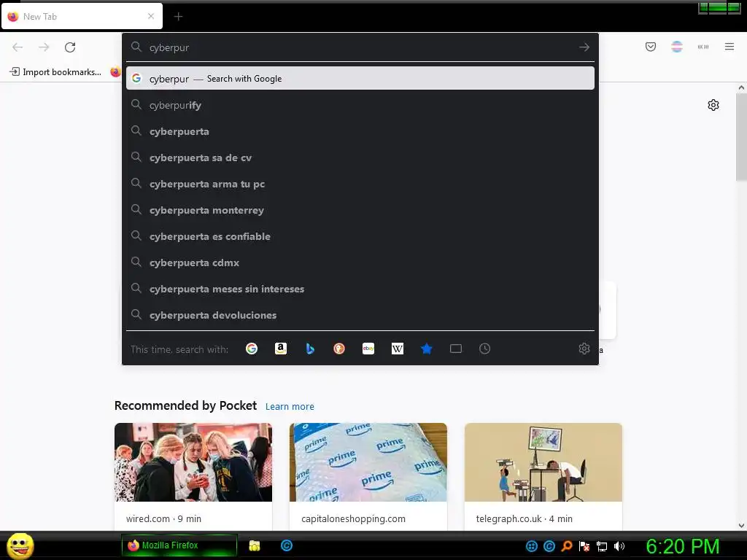Select cyberpur Search with Google result
This screenshot has height=560, width=747.
tap(360, 79)
